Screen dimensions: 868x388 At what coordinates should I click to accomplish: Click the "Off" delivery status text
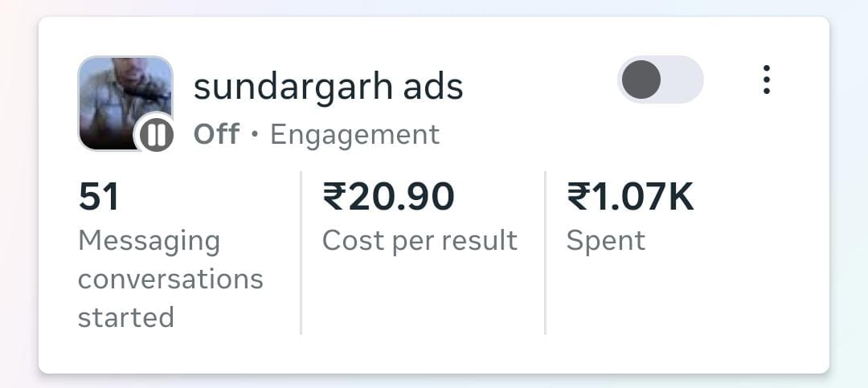[x=216, y=134]
